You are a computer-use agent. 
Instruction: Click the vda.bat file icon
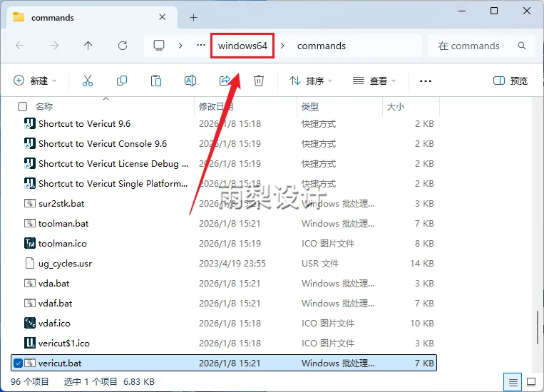pos(30,284)
